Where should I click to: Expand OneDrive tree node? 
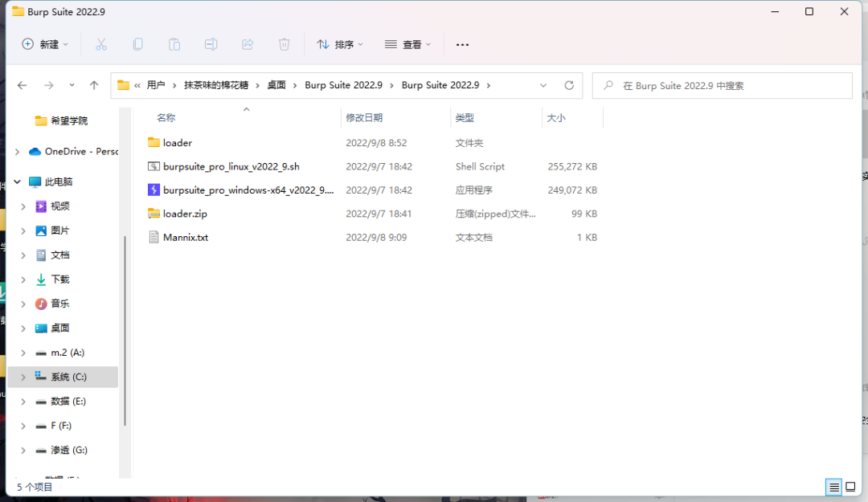[x=17, y=151]
